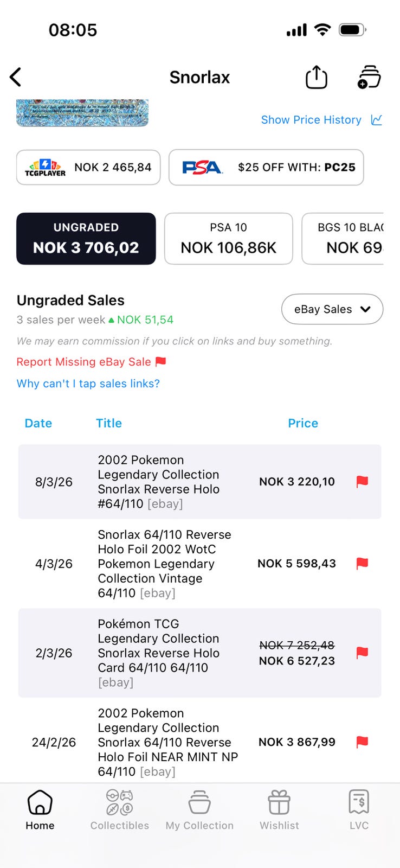Screen dimensions: 400x868
Task: Flag the 8/3/26 sale at NOK 3 220,10
Action: coord(362,481)
